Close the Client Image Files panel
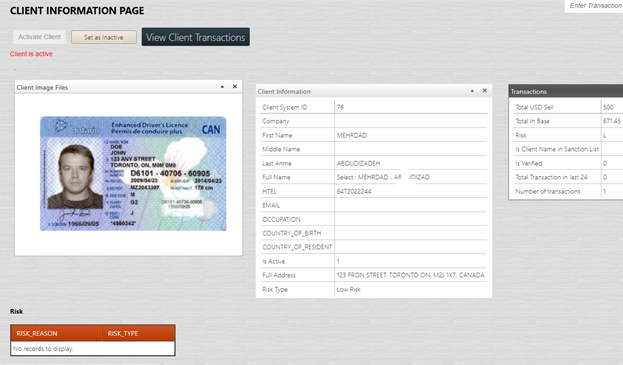623x365 pixels. [x=235, y=87]
